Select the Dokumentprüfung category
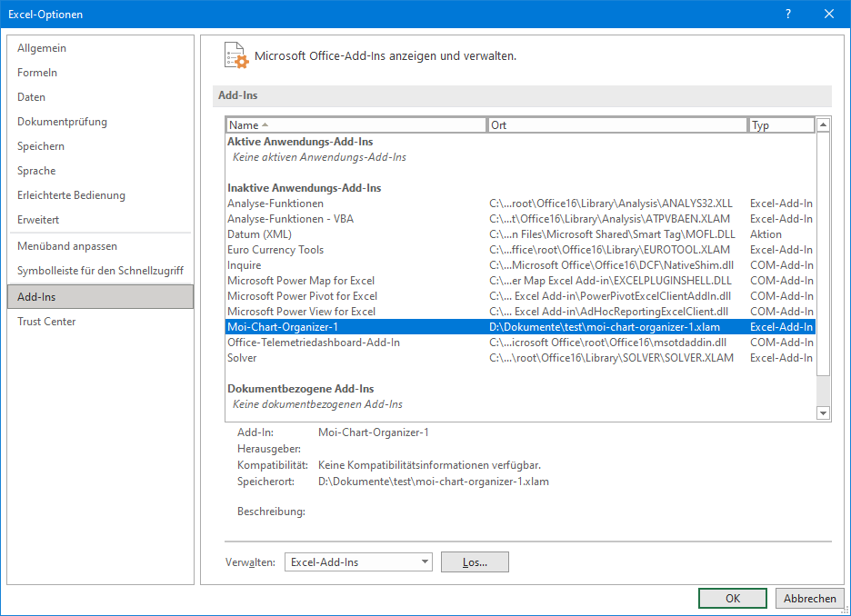Screen dimensions: 851x616 point(100,122)
